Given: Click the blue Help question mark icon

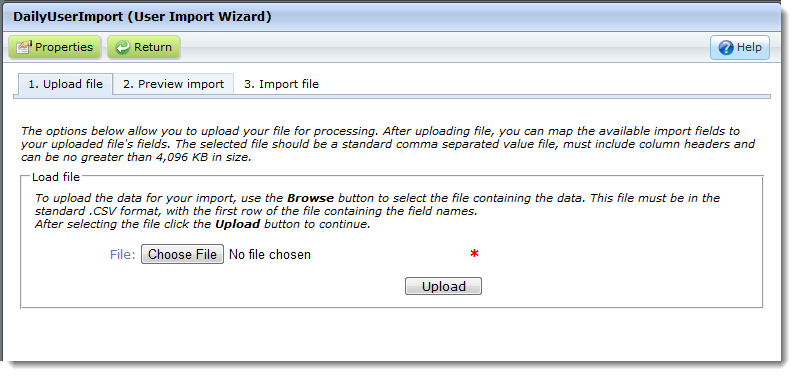Looking at the screenshot, I should tap(726, 48).
